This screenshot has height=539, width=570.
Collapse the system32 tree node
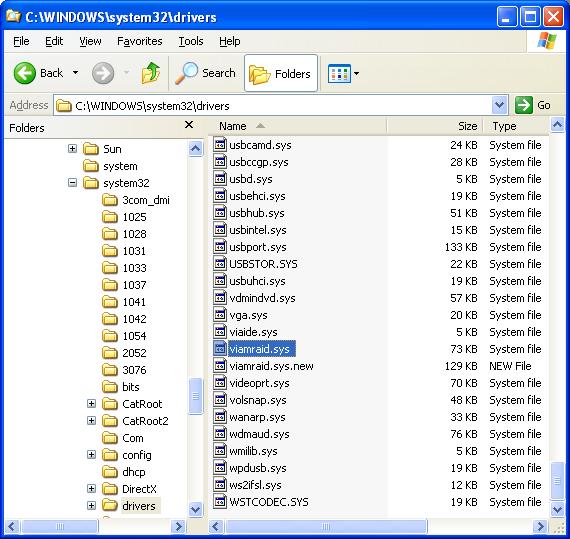(72, 183)
